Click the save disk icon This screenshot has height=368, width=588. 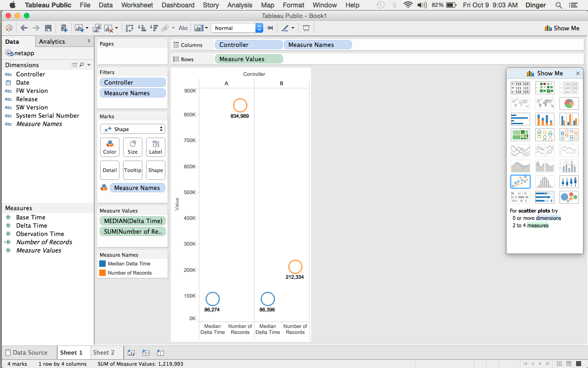(x=48, y=28)
